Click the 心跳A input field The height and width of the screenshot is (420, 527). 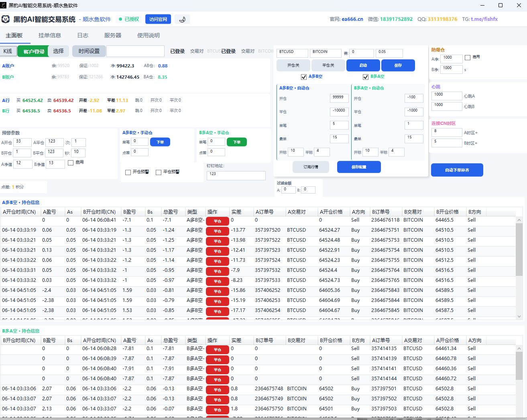[x=447, y=96]
